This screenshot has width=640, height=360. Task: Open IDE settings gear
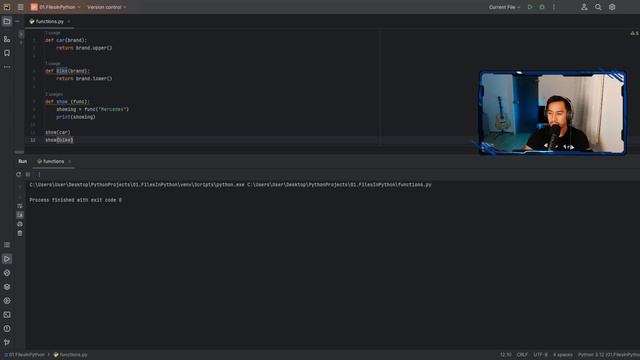point(612,7)
